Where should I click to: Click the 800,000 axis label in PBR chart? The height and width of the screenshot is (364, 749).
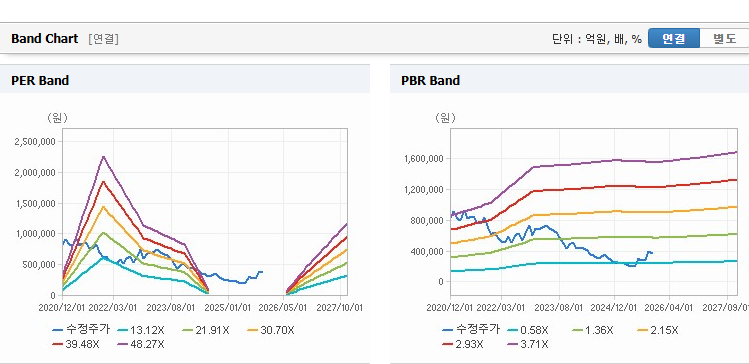pos(428,220)
